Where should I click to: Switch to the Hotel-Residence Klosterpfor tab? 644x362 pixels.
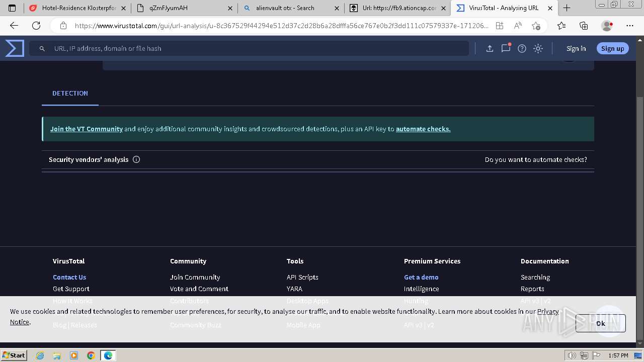click(78, 8)
